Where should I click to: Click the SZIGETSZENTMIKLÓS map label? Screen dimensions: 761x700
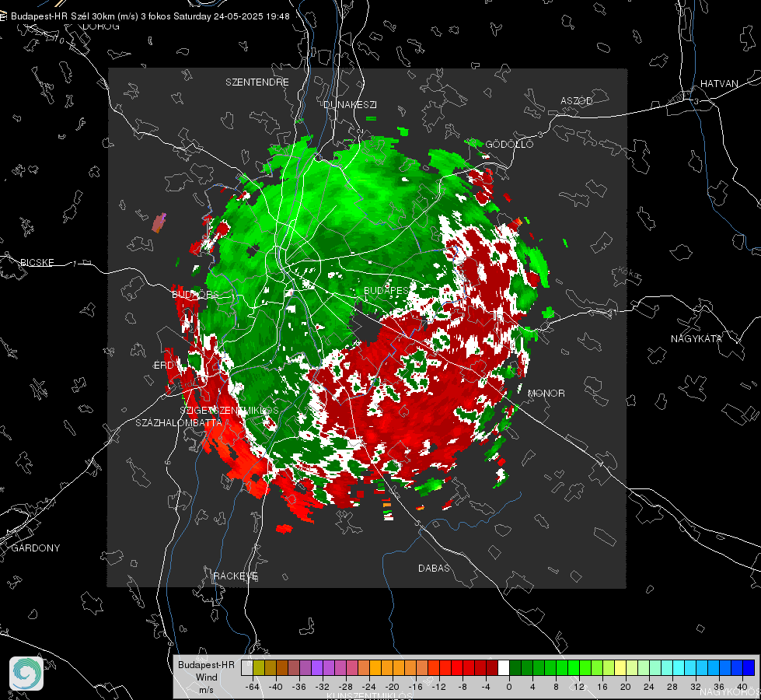229,411
